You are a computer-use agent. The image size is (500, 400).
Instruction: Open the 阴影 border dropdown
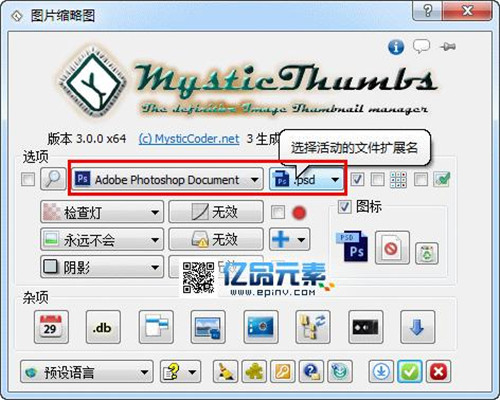pos(102,267)
